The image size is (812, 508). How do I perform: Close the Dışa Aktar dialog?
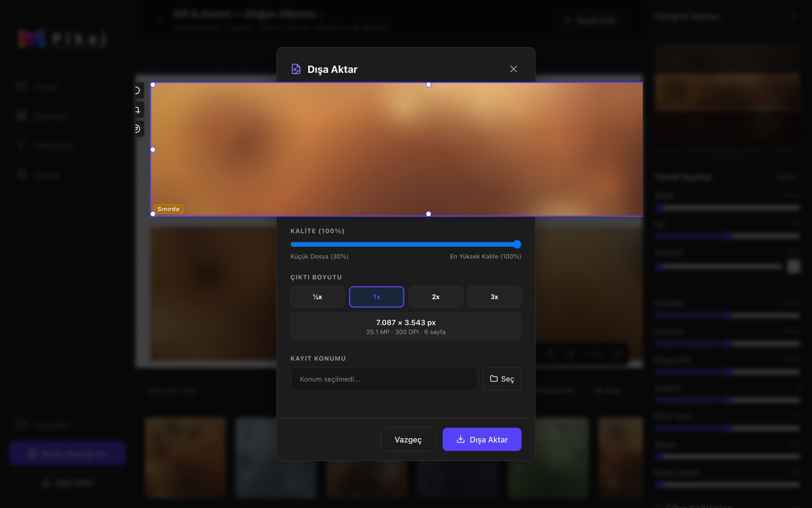[514, 69]
